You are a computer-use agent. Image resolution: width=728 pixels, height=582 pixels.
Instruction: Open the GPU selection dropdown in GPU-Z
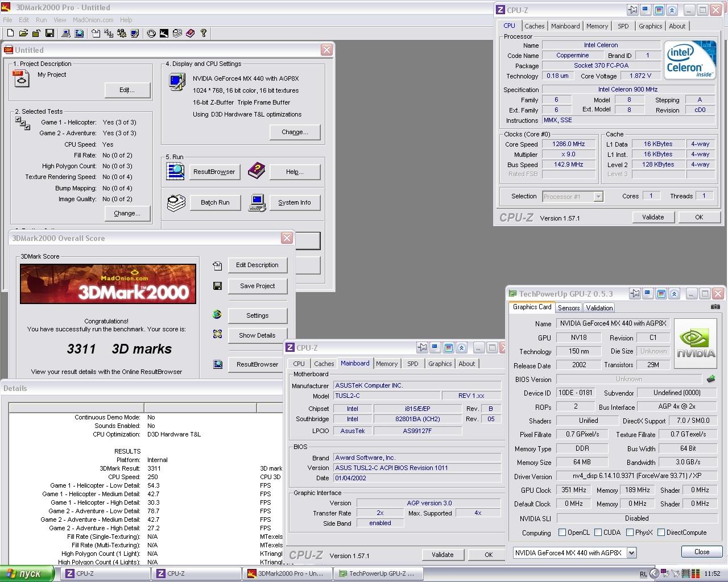[631, 552]
